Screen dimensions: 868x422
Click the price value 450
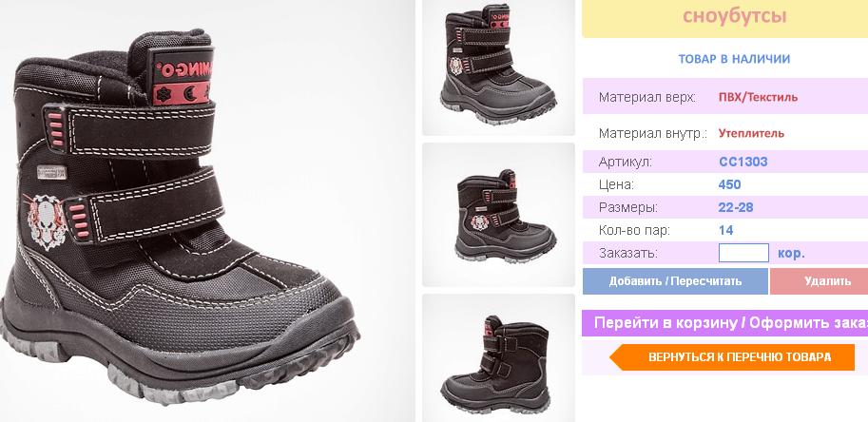729,184
